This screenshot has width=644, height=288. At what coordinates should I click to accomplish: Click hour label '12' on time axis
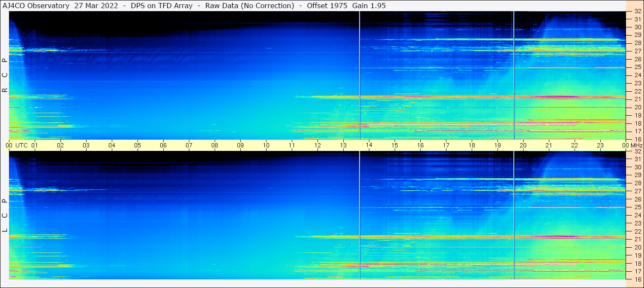(318, 145)
